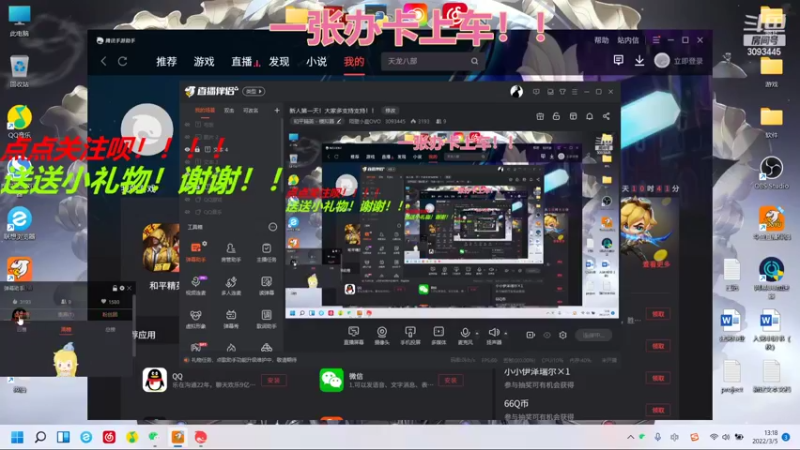Open streaming settings gear icon
This screenshot has width=800, height=450.
[x=563, y=335]
